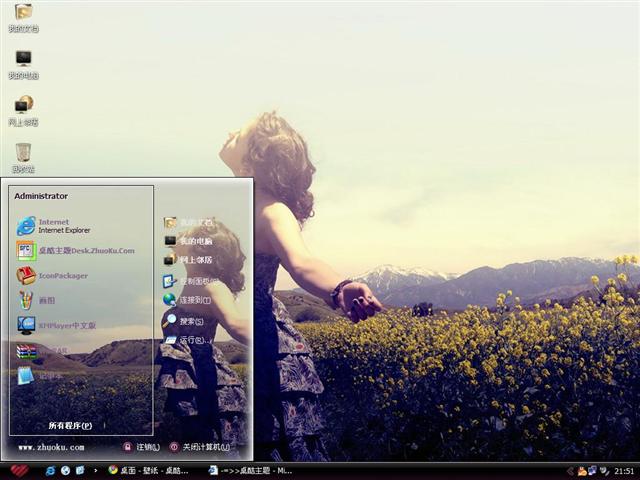Open Internet Explorer from Start menu
The image size is (640, 480).
point(55,226)
